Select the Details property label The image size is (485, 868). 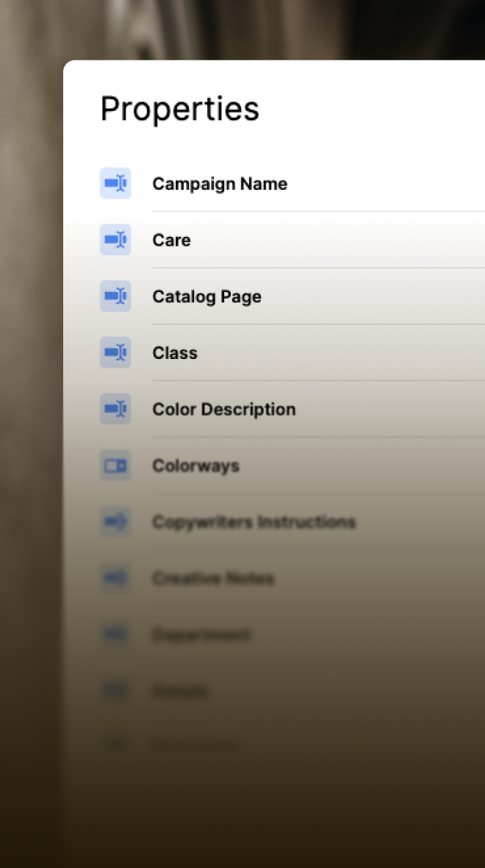tap(180, 691)
